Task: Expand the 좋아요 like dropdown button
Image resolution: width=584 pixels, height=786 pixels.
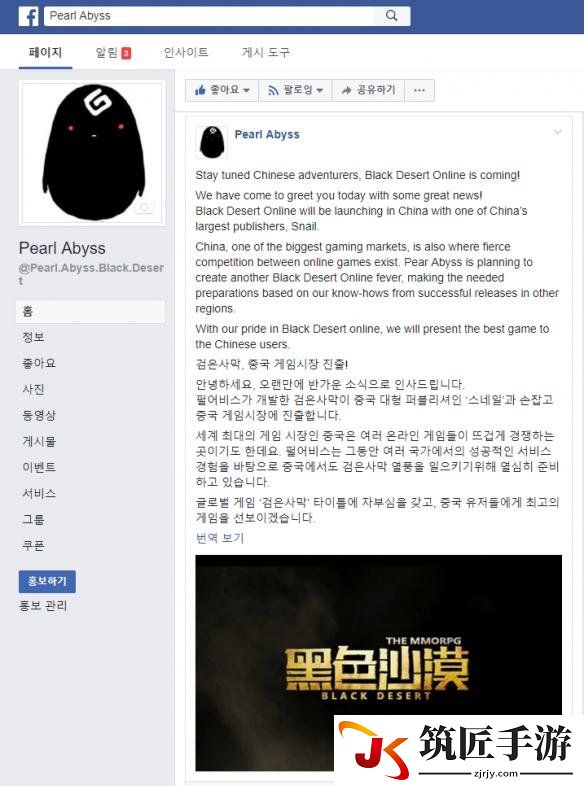Action: (222, 90)
